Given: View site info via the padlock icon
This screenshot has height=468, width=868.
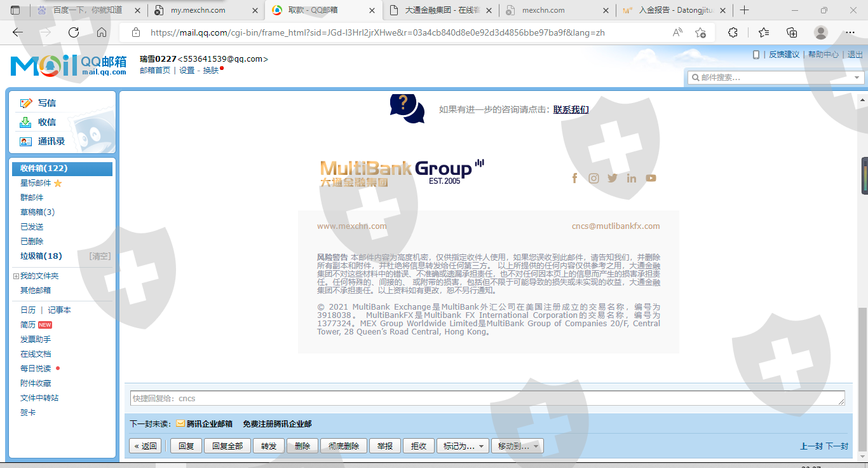Looking at the screenshot, I should (135, 32).
